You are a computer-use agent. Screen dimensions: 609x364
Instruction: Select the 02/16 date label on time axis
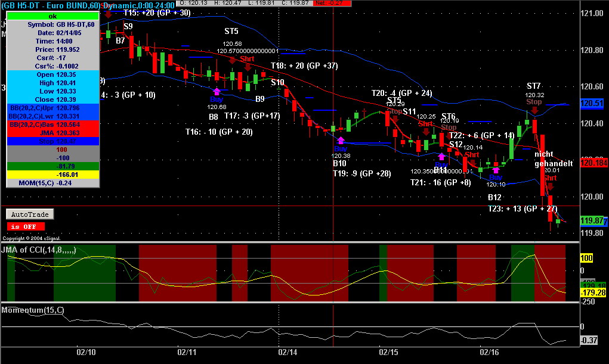pos(489,352)
